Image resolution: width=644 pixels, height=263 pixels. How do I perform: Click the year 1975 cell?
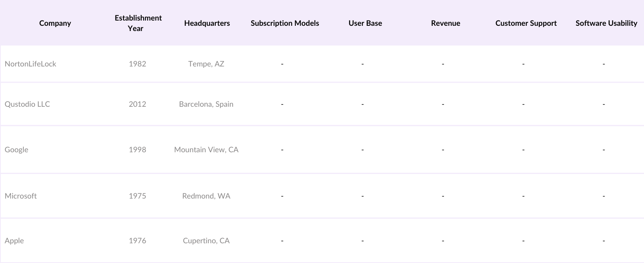point(137,196)
